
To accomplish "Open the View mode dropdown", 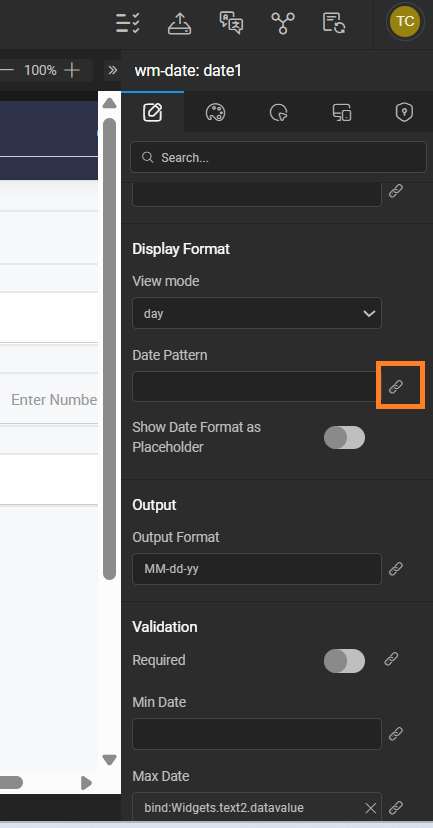I will point(257,313).
